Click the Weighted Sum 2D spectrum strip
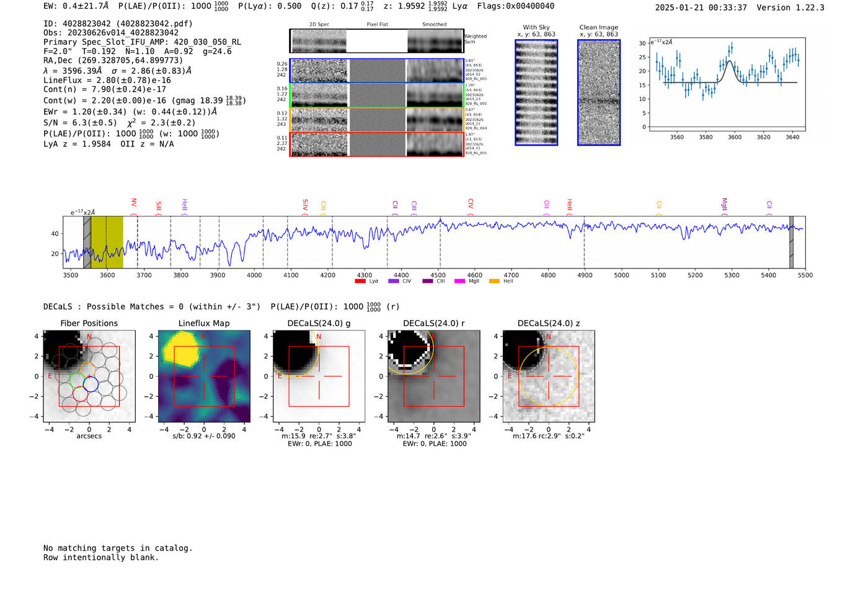Screen dimensions: 868x591 point(377,41)
